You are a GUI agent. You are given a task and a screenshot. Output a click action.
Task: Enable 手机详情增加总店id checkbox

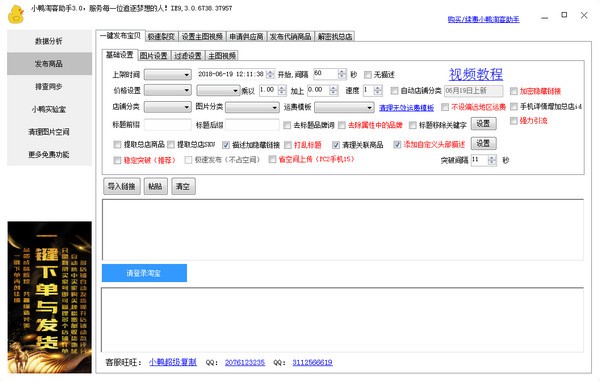click(514, 106)
